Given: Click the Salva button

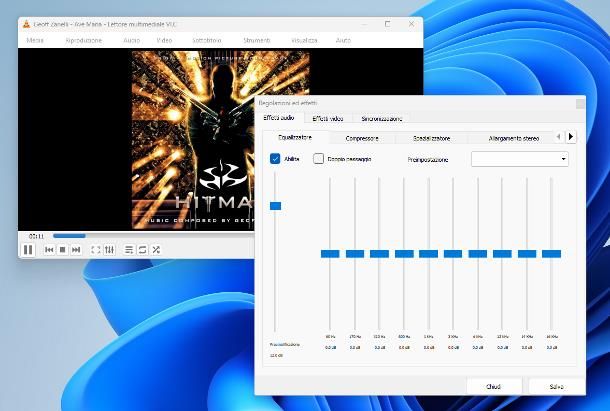Looking at the screenshot, I should coord(557,386).
